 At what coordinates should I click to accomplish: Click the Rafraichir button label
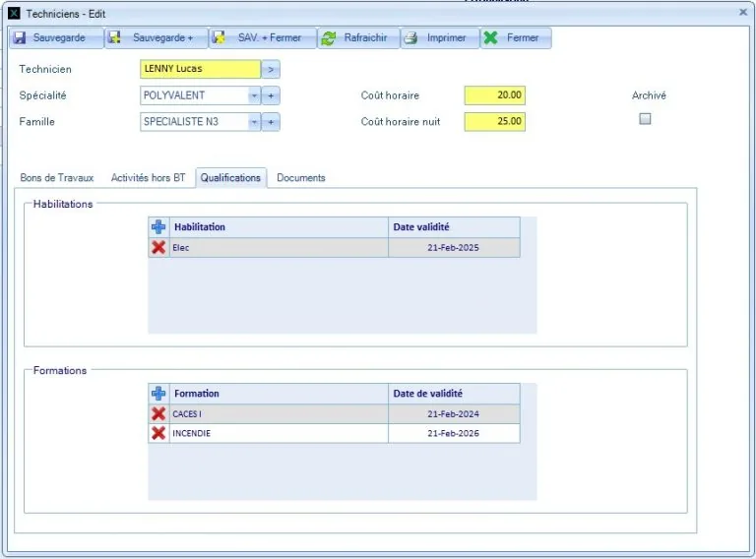pos(365,37)
